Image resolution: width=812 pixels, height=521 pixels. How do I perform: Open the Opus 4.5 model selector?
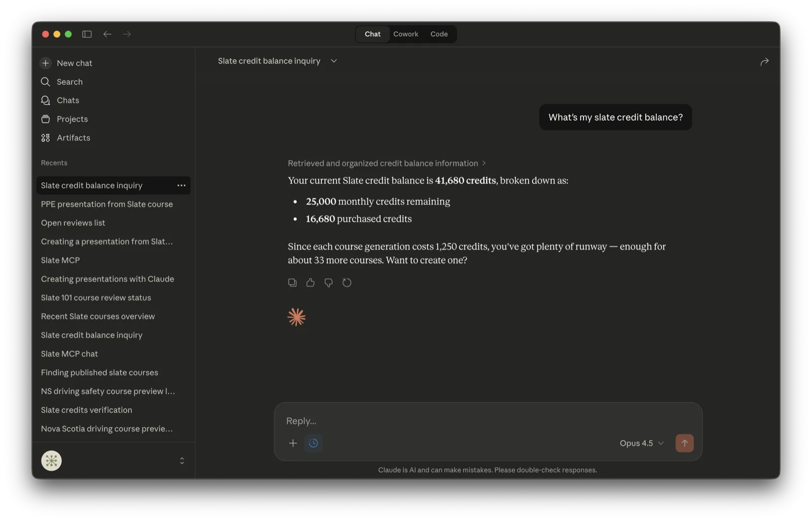tap(641, 443)
